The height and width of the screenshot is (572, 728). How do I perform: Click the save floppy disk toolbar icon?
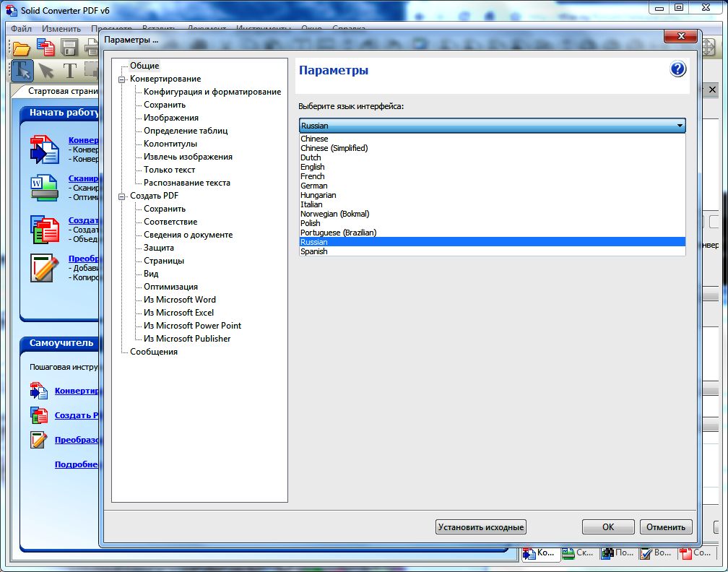69,48
